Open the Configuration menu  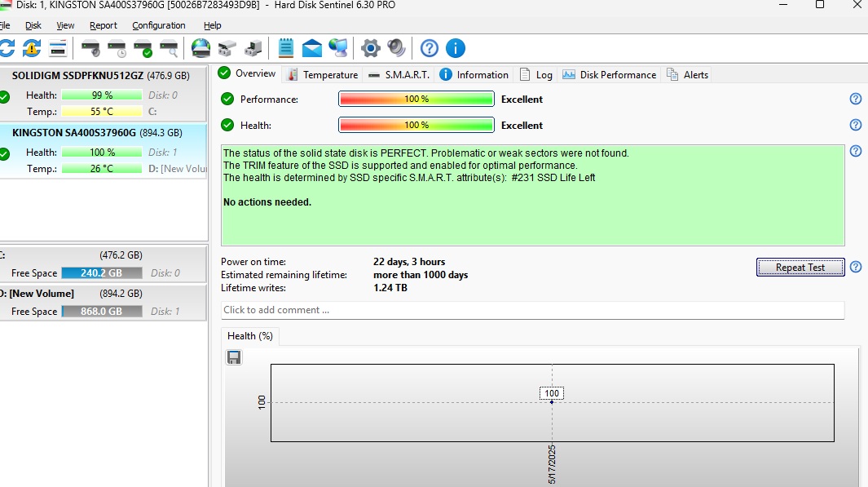(x=159, y=25)
